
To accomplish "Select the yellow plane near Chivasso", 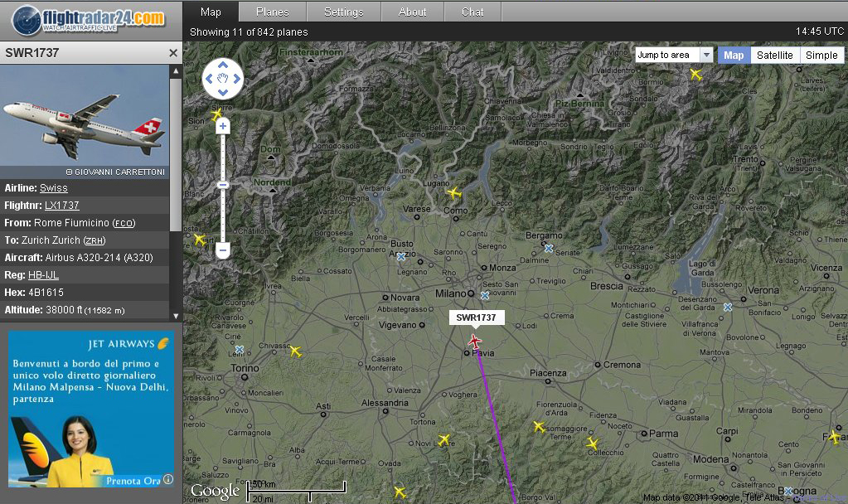I will click(295, 351).
